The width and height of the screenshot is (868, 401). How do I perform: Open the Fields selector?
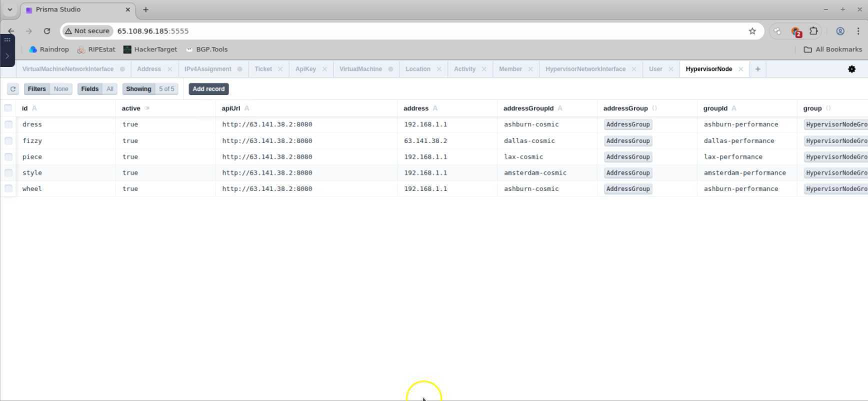click(x=97, y=89)
